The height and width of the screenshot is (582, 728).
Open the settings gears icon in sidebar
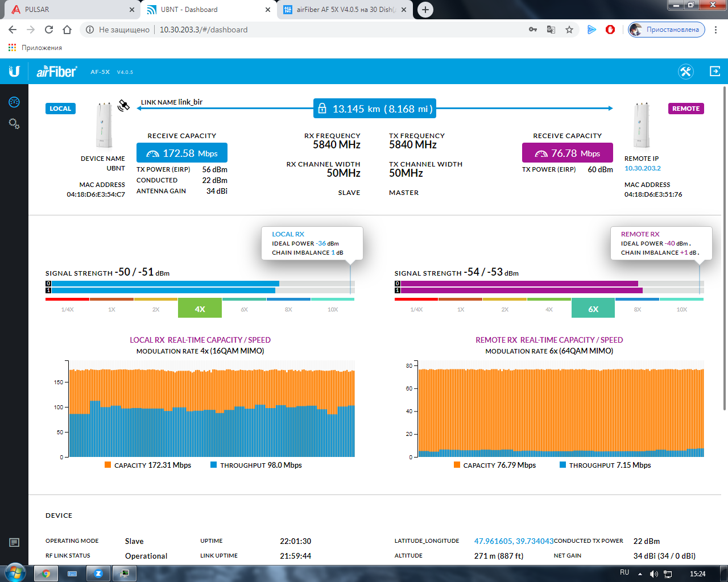(14, 123)
